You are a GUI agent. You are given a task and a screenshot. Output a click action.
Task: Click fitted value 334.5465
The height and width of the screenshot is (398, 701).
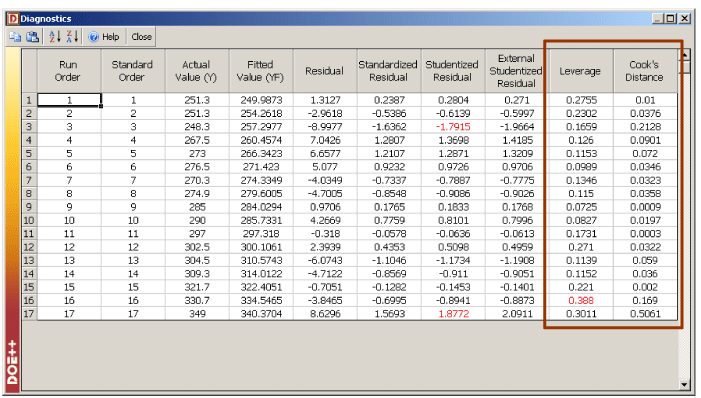261,300
